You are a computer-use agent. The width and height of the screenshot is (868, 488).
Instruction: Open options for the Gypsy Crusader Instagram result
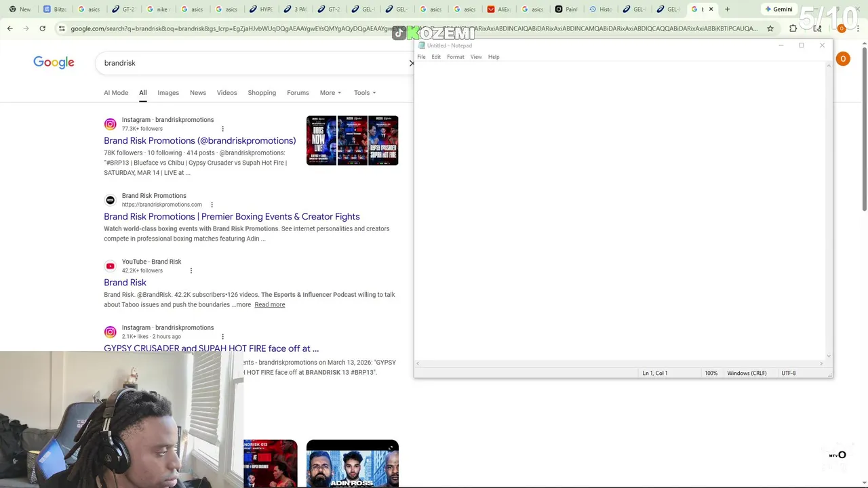(222, 336)
